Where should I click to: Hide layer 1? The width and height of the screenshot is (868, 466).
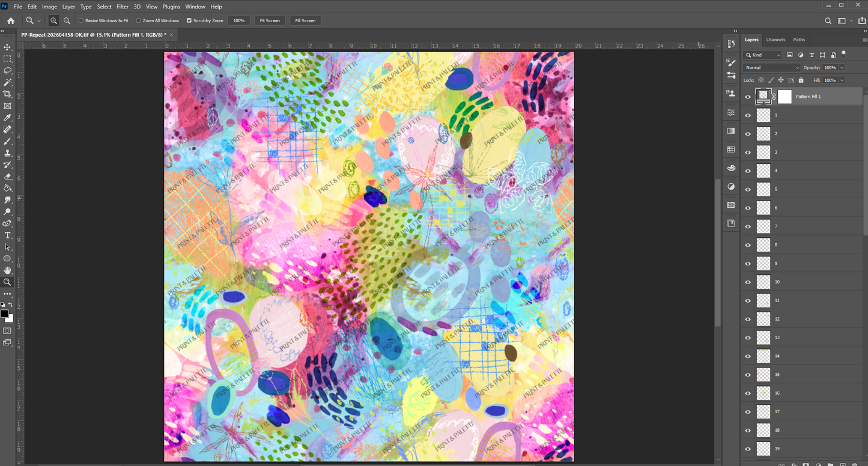pyautogui.click(x=748, y=115)
